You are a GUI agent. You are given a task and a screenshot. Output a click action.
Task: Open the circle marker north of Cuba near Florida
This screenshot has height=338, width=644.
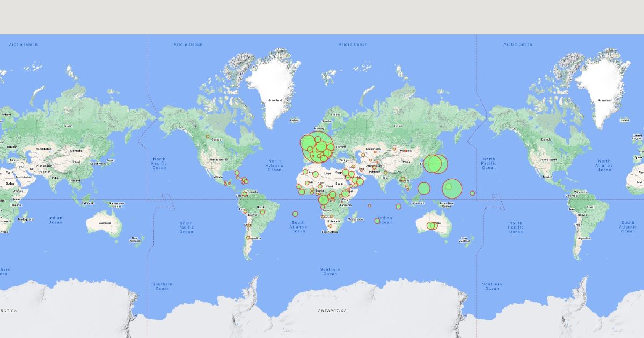click(x=237, y=173)
